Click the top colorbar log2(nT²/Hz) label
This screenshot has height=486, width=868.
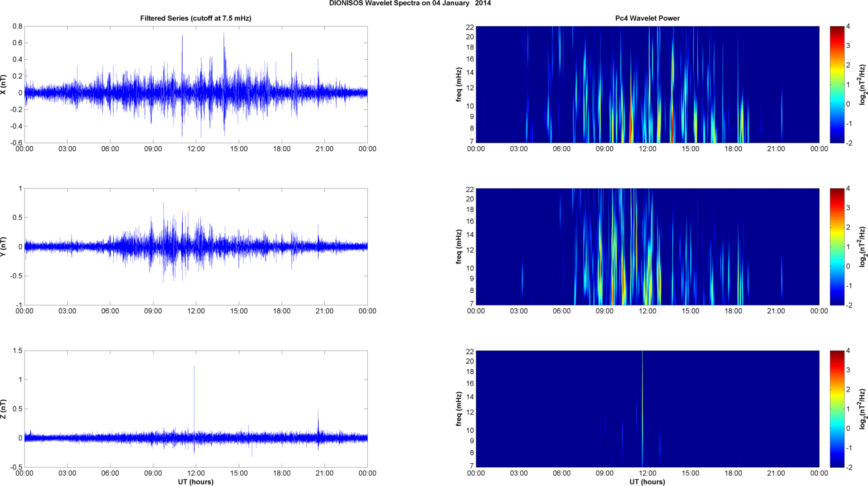[x=863, y=84]
